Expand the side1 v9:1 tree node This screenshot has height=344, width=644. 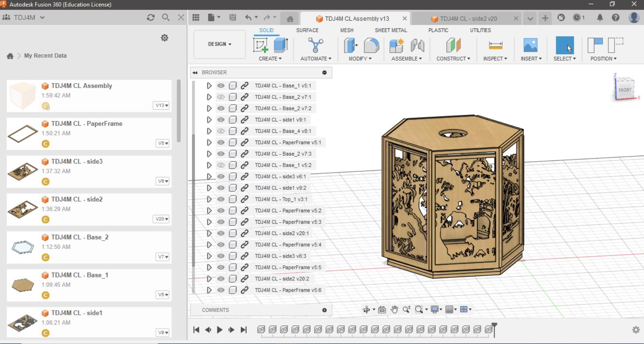coord(209,120)
